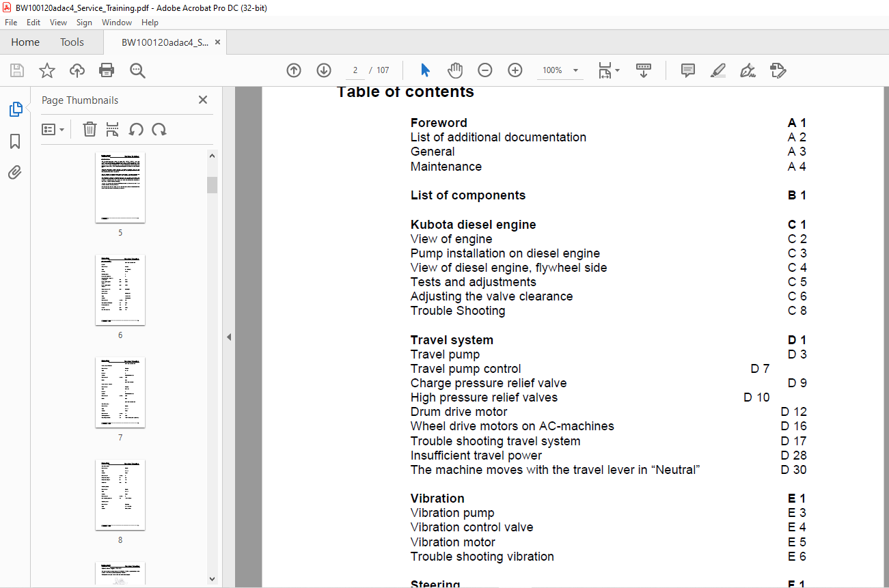The image size is (889, 588).
Task: Rotate pages counterclockwise
Action: point(136,129)
